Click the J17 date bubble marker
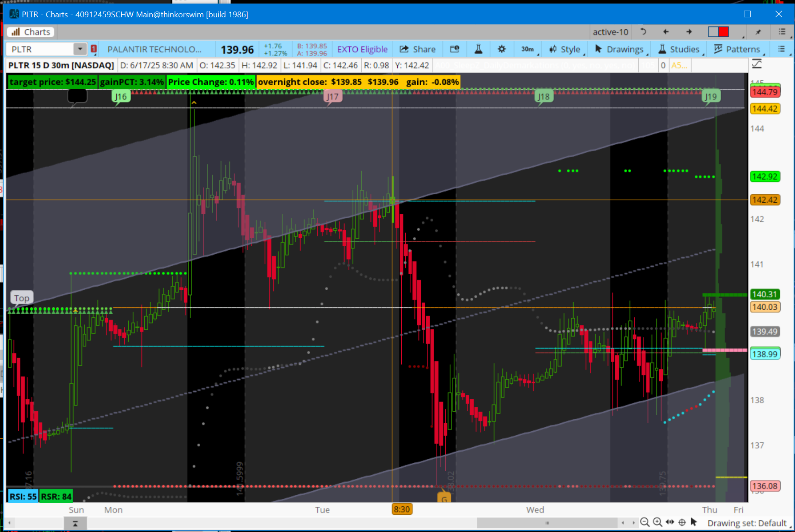 point(332,97)
